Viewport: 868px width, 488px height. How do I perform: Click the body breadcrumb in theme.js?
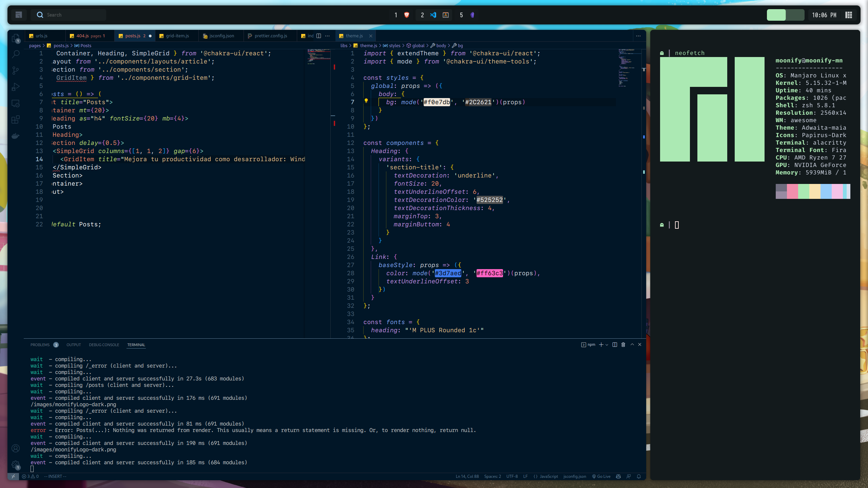pyautogui.click(x=438, y=45)
